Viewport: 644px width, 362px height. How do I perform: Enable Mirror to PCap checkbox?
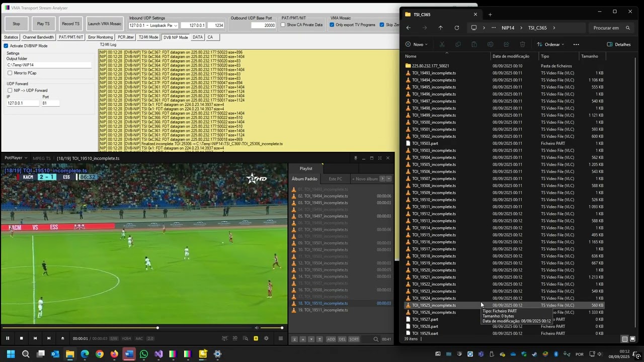tap(10, 73)
